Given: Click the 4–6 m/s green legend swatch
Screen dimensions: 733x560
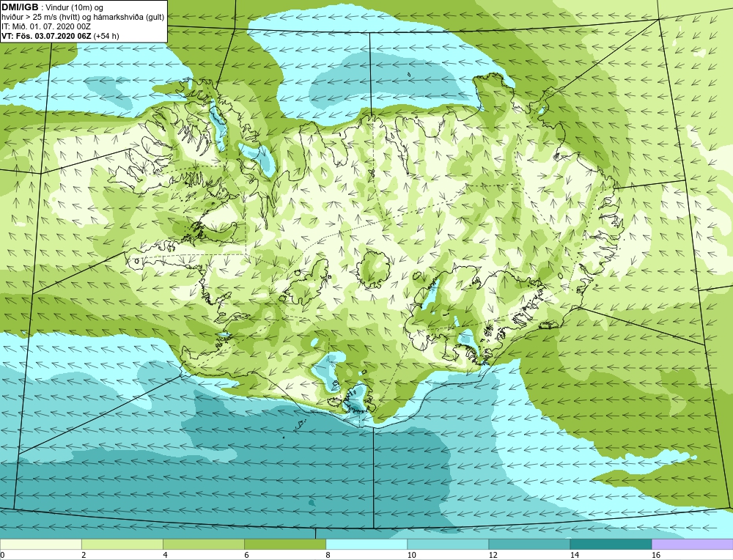Looking at the screenshot, I should [x=204, y=544].
